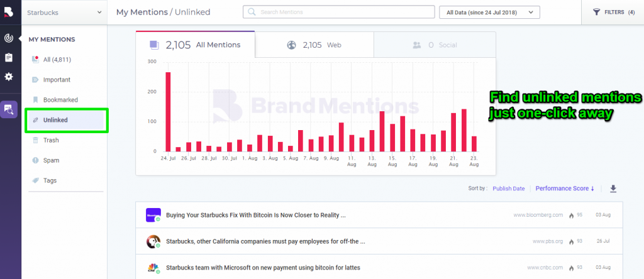This screenshot has width=644, height=279.
Task: Click the BrandMentions logo icon
Action: pyautogui.click(x=8, y=12)
